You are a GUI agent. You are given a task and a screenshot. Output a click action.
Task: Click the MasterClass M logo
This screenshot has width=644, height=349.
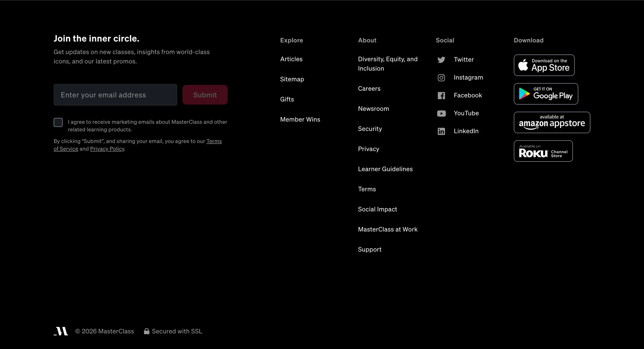pyautogui.click(x=61, y=331)
